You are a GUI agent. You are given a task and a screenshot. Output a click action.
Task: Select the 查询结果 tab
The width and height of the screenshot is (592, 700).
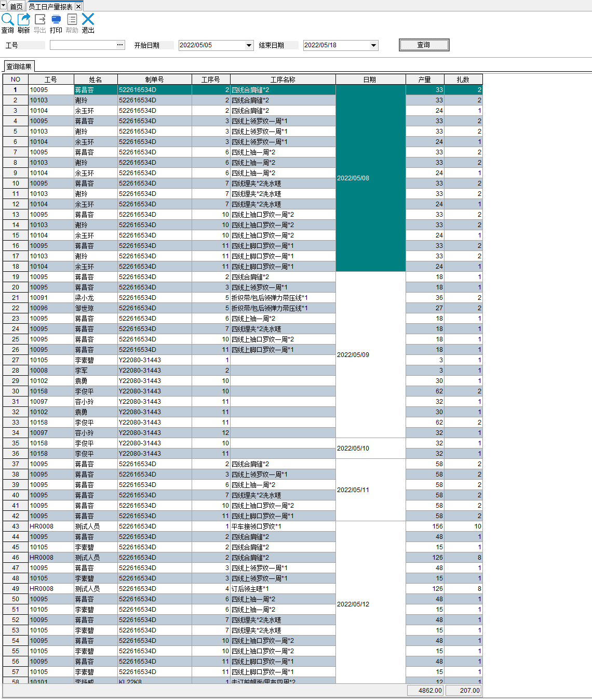(19, 67)
